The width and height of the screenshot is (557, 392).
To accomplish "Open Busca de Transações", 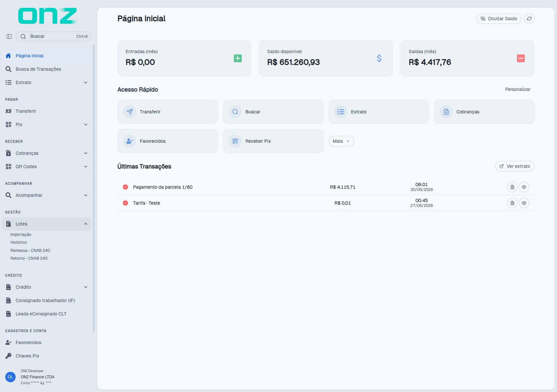I will click(46, 69).
